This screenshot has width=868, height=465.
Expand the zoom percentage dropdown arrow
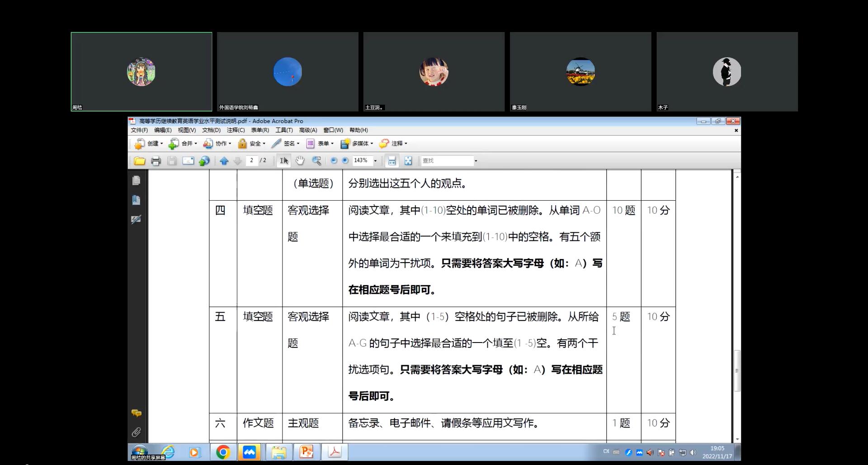(375, 161)
